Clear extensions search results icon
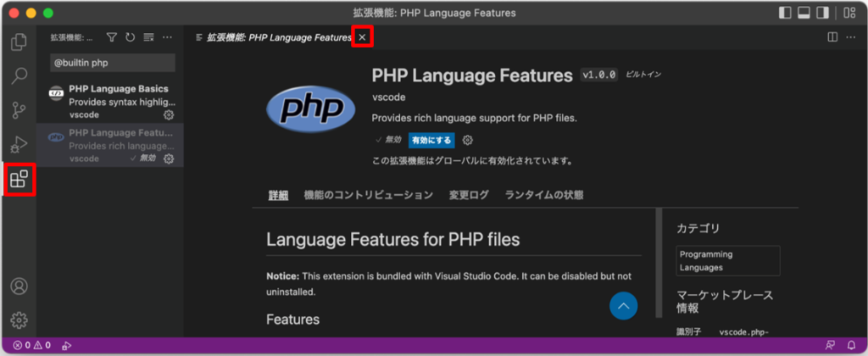 point(148,37)
